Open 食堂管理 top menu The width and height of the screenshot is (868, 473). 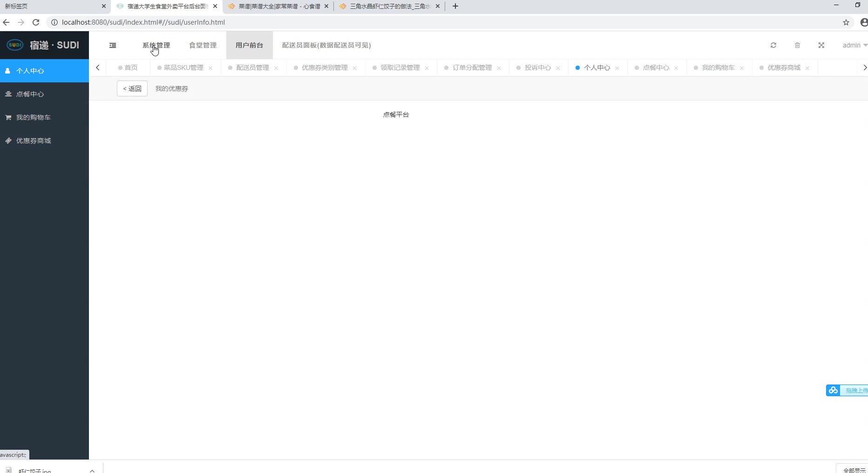click(x=203, y=45)
